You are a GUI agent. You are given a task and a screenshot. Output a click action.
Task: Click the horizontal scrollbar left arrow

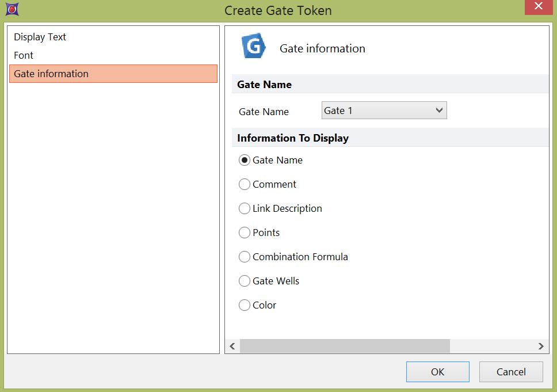tap(232, 346)
